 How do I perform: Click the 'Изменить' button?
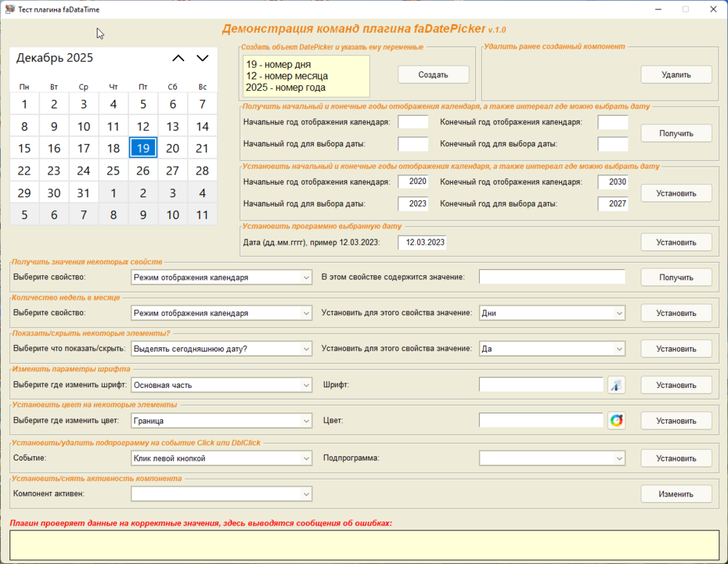coord(676,494)
